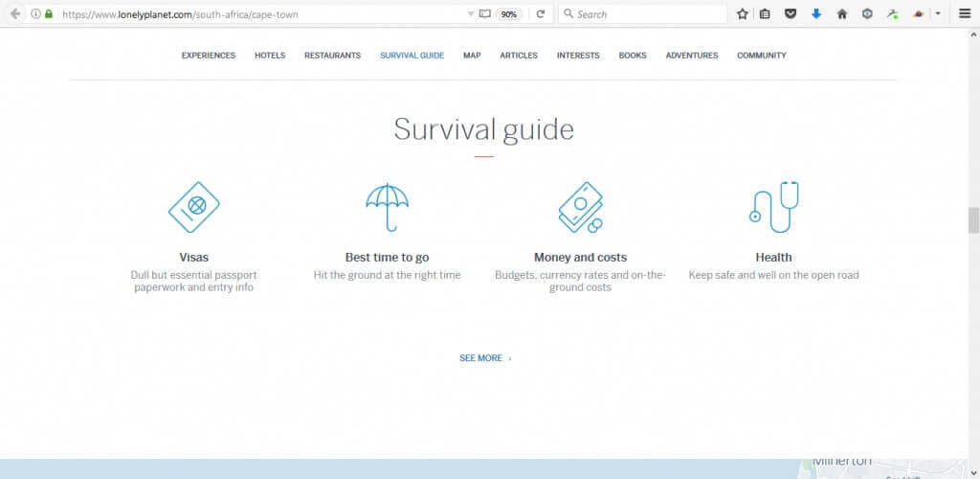The width and height of the screenshot is (980, 479).
Task: Click the Money and costs banknote icon
Action: 581,207
